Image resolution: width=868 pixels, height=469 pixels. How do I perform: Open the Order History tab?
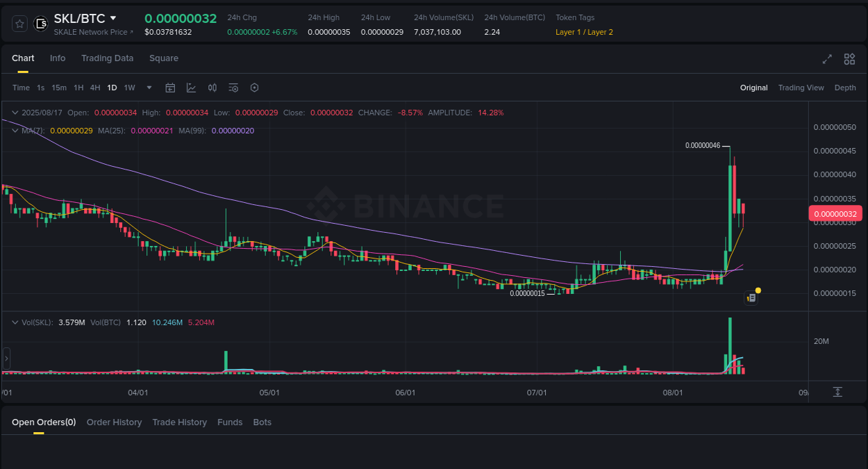pos(114,422)
